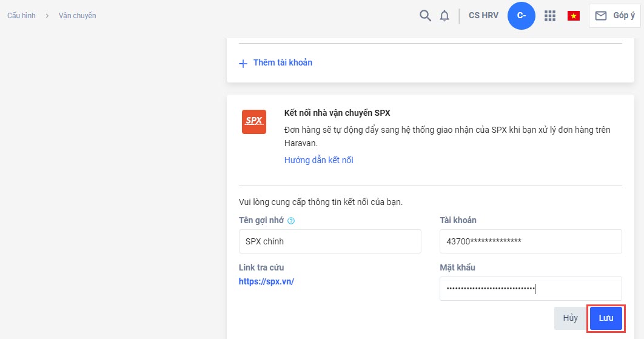Click the notification bell icon

[444, 16]
